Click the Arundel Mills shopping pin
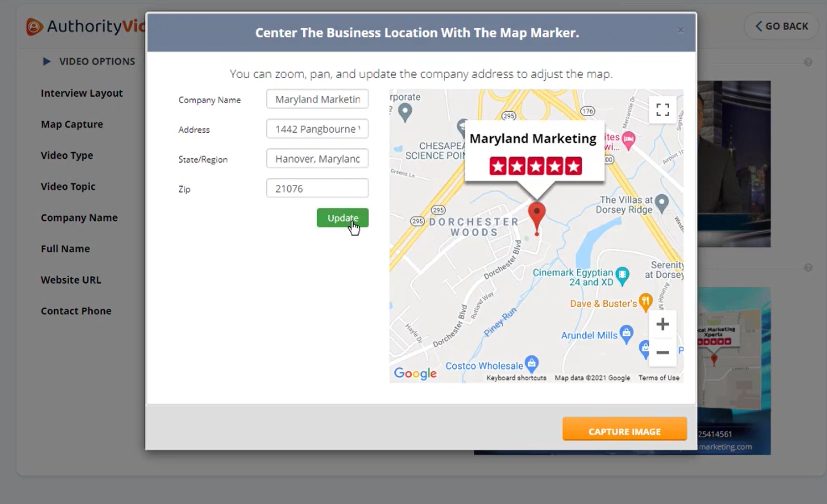 coord(626,333)
